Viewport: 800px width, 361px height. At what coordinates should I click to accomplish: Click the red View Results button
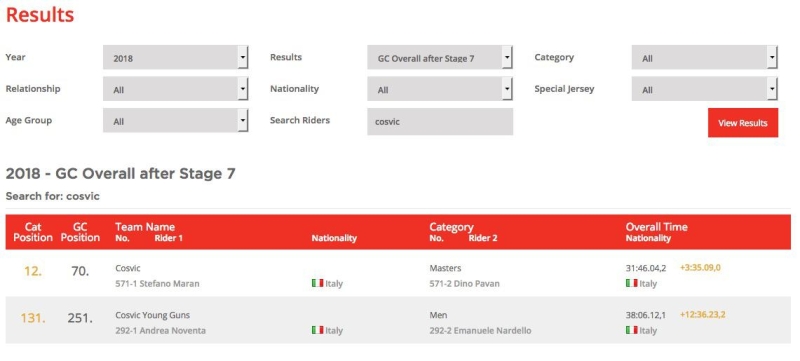[x=743, y=123]
